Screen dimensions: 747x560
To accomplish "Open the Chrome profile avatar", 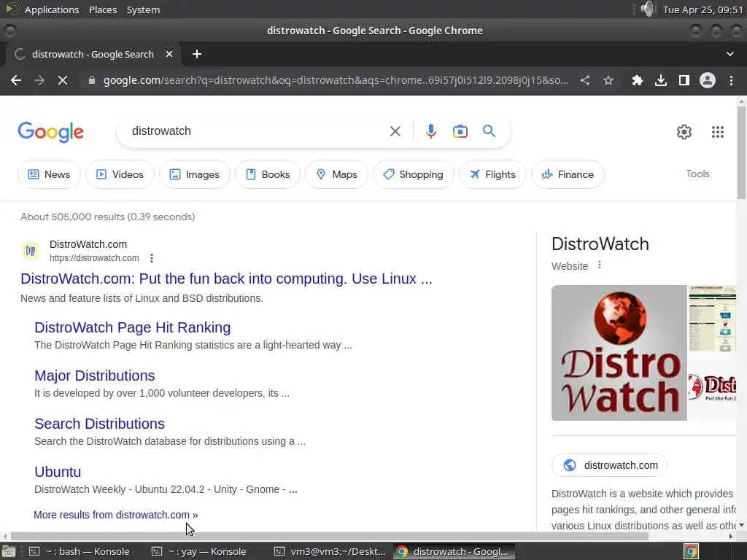I will click(x=708, y=80).
